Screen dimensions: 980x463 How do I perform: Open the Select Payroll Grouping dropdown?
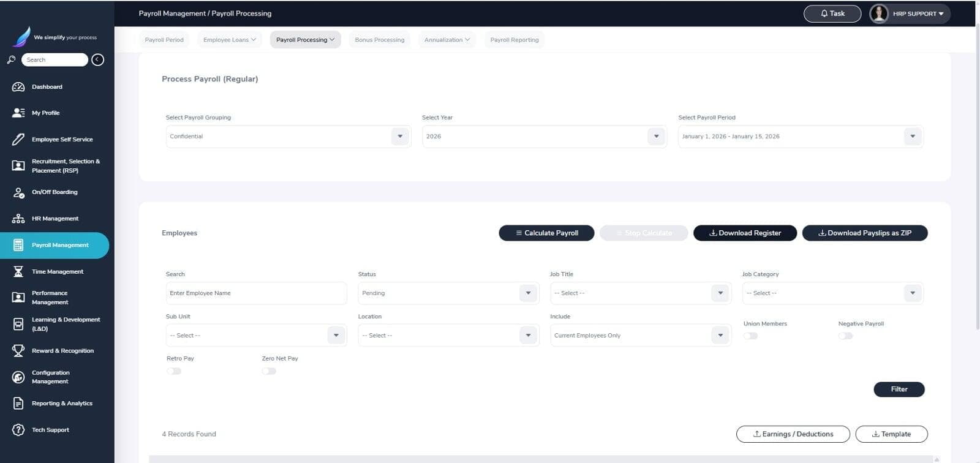288,137
